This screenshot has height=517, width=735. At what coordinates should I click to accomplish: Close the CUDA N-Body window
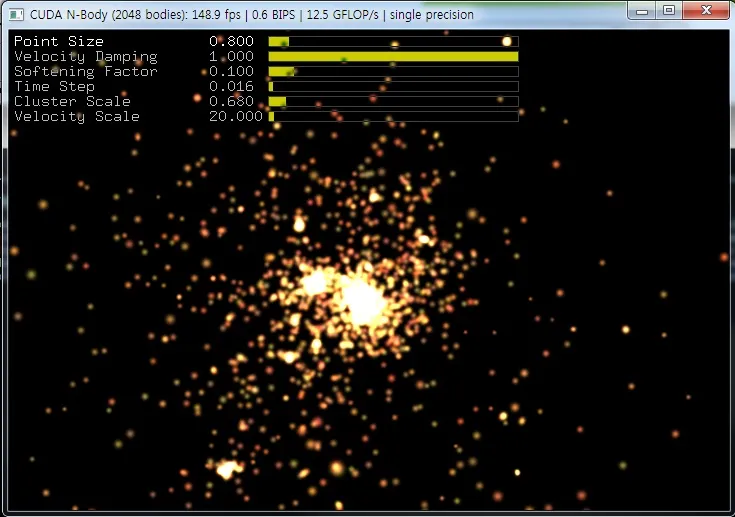pyautogui.click(x=706, y=10)
